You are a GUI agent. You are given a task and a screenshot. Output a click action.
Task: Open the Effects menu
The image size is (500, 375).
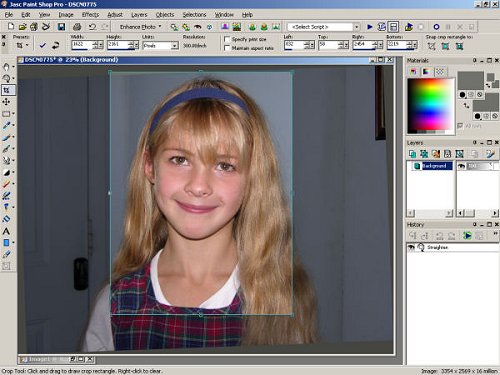pos(90,15)
